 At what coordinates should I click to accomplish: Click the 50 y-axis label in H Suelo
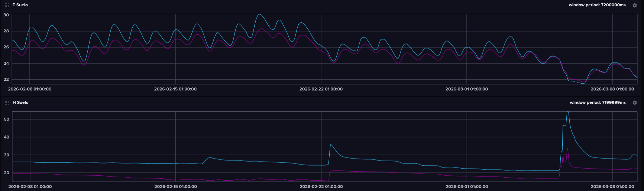pyautogui.click(x=6, y=119)
